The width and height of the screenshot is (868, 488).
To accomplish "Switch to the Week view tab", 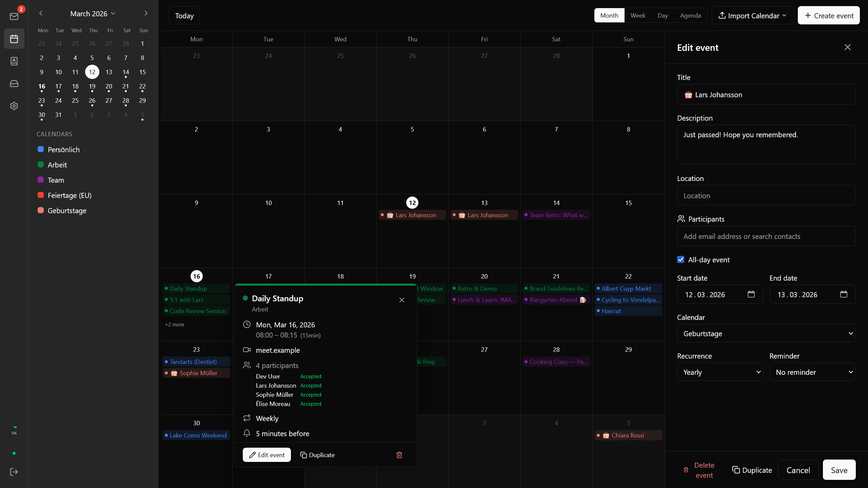I will coord(637,15).
